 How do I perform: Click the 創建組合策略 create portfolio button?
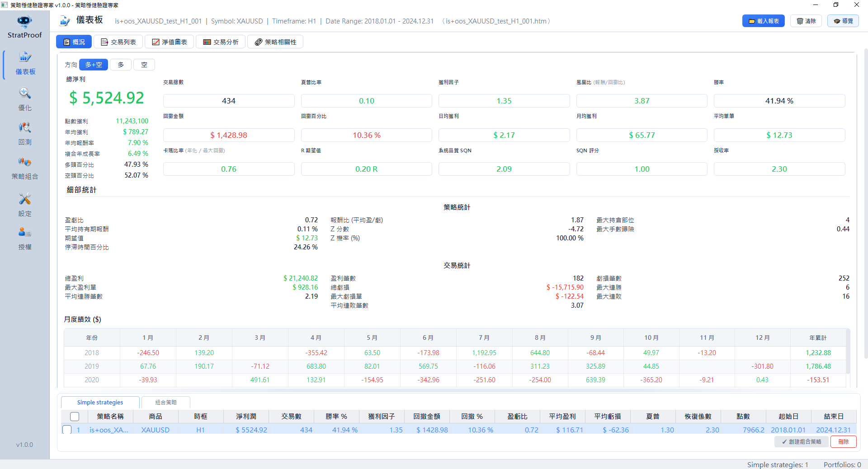tap(802, 442)
